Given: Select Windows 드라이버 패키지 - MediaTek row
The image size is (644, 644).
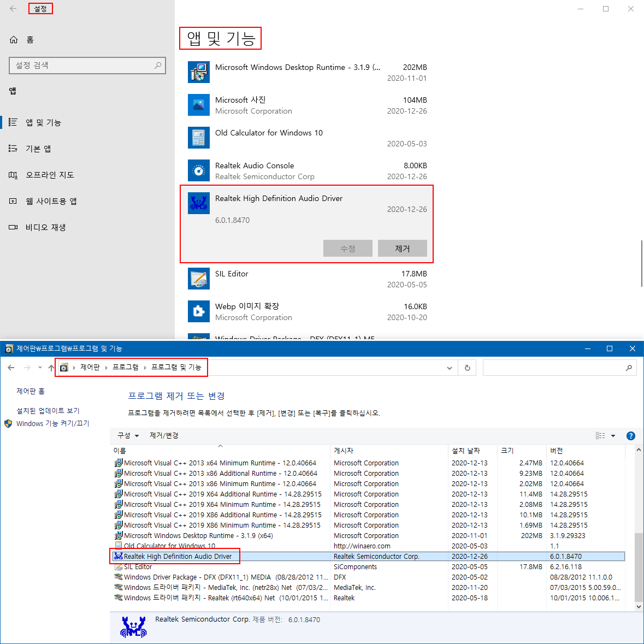Looking at the screenshot, I should tap(368, 587).
